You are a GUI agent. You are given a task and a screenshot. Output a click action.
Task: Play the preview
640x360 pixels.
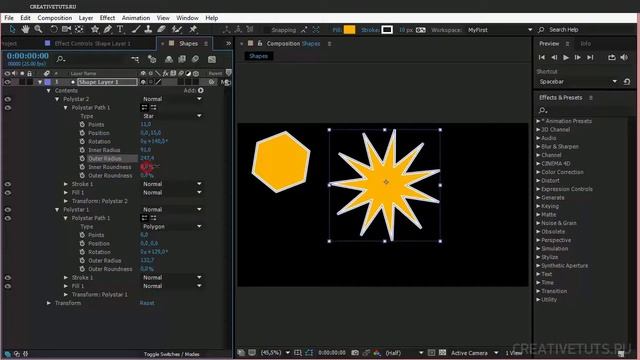click(566, 58)
